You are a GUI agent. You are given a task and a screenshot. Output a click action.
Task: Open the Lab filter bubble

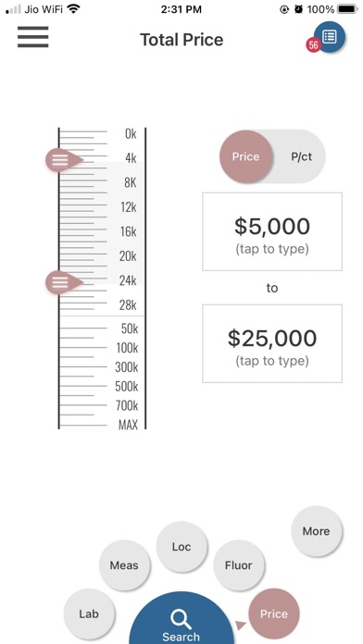[89, 614]
